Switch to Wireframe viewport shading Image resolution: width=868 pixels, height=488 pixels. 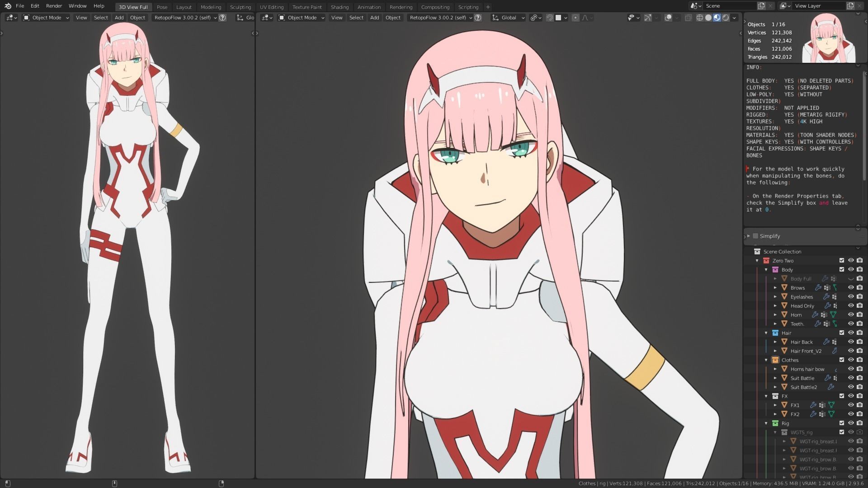700,18
